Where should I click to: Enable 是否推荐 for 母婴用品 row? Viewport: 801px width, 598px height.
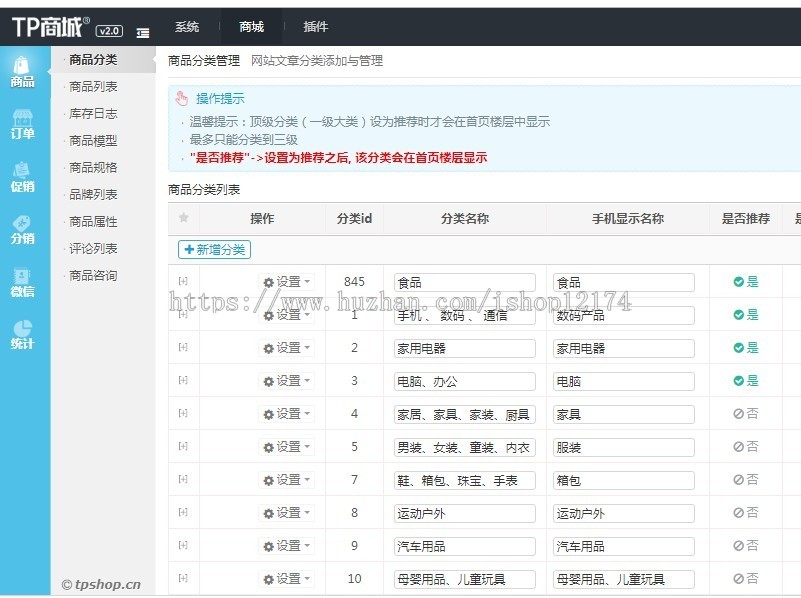[x=746, y=578]
